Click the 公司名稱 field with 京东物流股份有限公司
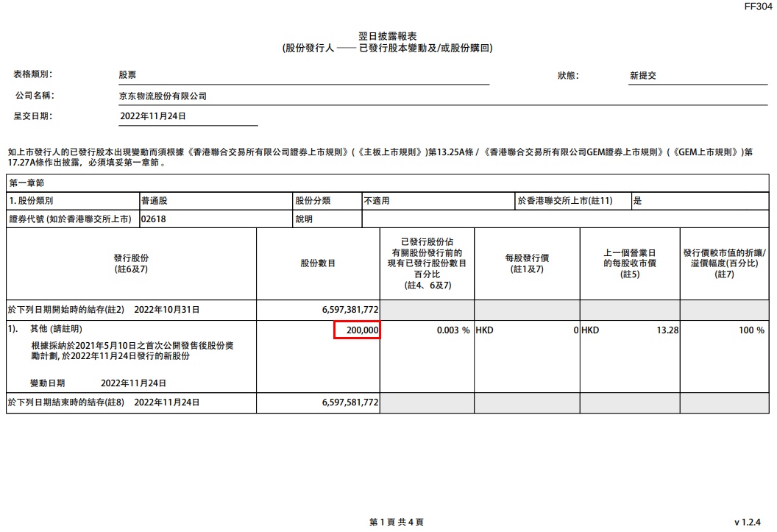The height and width of the screenshot is (532, 777). [302, 96]
